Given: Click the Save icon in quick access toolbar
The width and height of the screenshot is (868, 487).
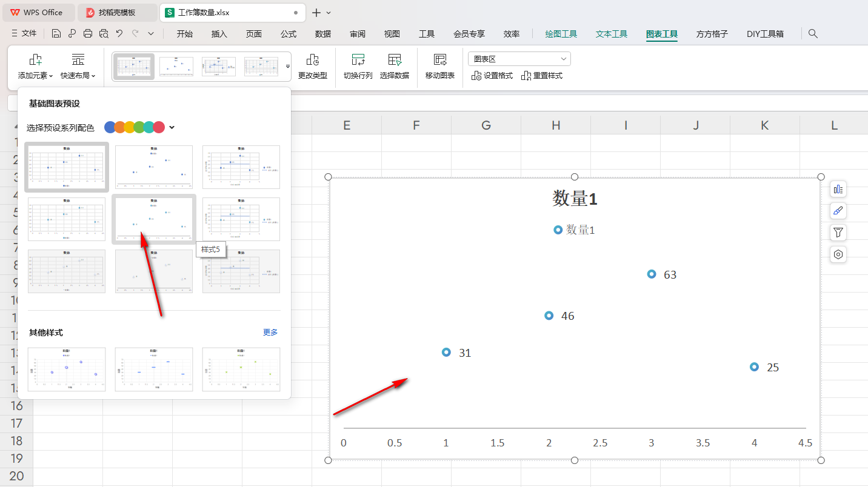Looking at the screenshot, I should 56,34.
